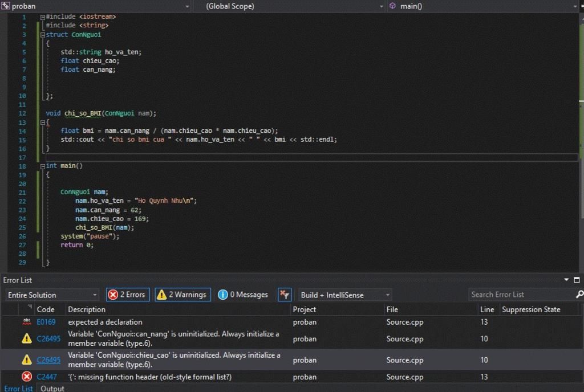584x392 pixels.
Task: Click the line number 17 in gutter
Action: [x=22, y=158]
